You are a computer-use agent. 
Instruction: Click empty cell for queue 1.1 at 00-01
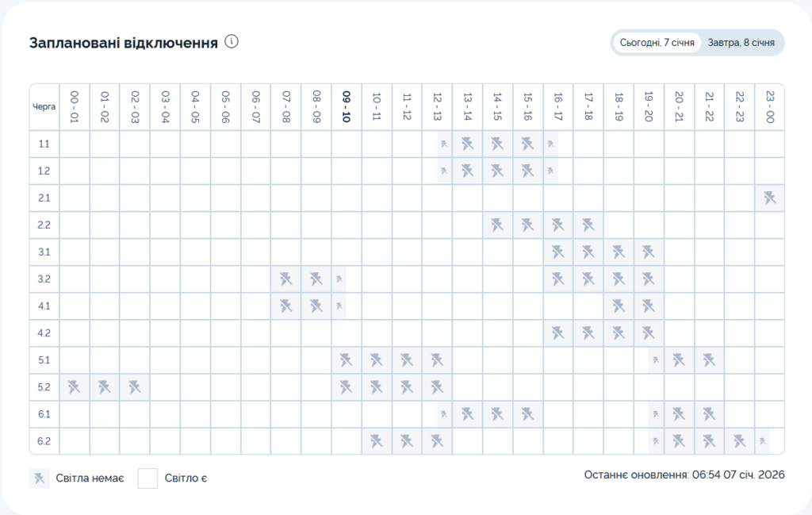[x=75, y=144]
